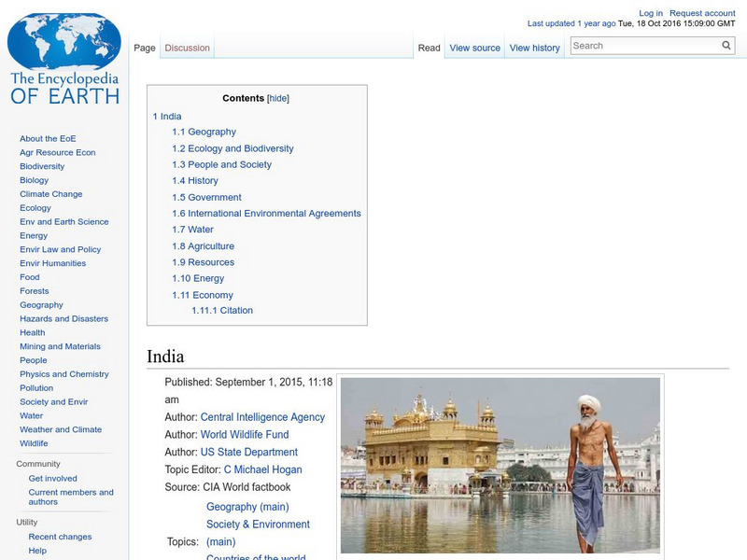Open the Read tab
This screenshot has width=747, height=560.
pos(428,47)
